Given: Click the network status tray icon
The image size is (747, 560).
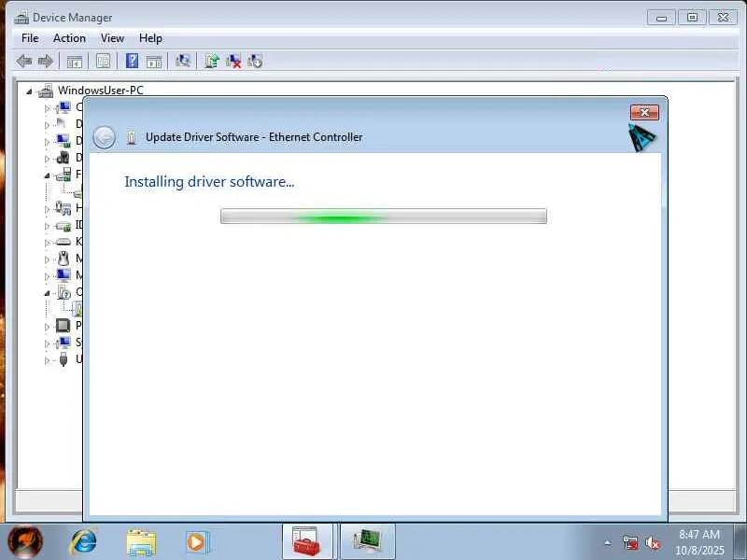Looking at the screenshot, I should pyautogui.click(x=631, y=542).
